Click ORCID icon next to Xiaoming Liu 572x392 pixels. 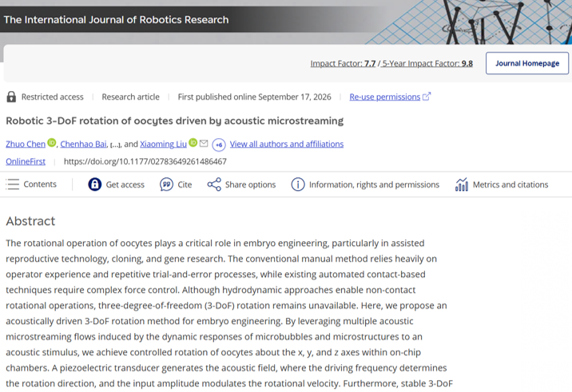point(193,143)
